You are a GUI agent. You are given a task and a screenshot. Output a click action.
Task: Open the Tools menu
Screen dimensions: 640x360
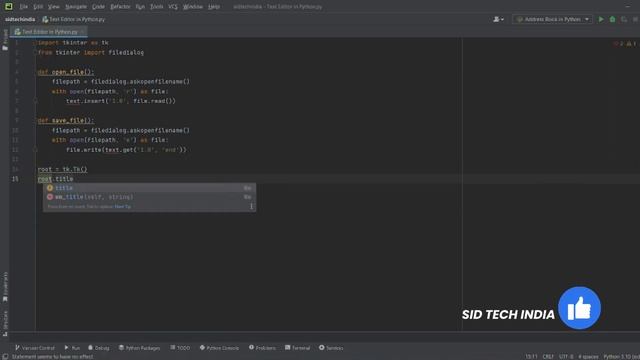[x=156, y=7]
